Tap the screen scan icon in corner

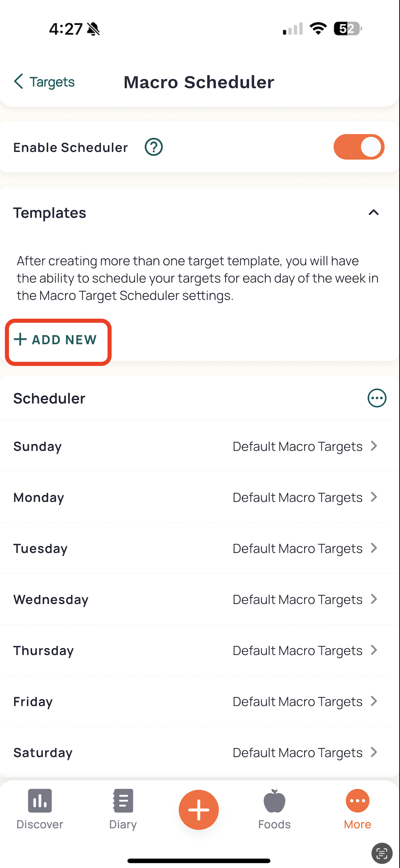(x=382, y=853)
